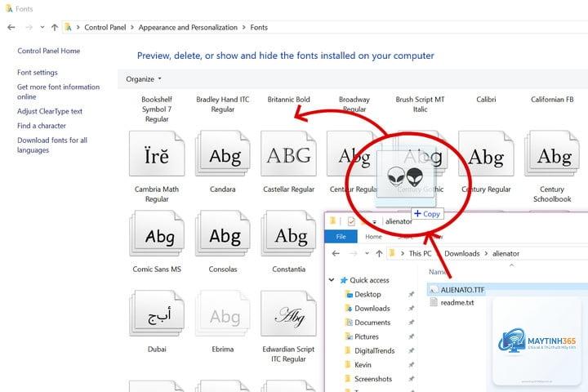
Task: Select the Edwardian Script ITC font icon
Action: pos(289,314)
